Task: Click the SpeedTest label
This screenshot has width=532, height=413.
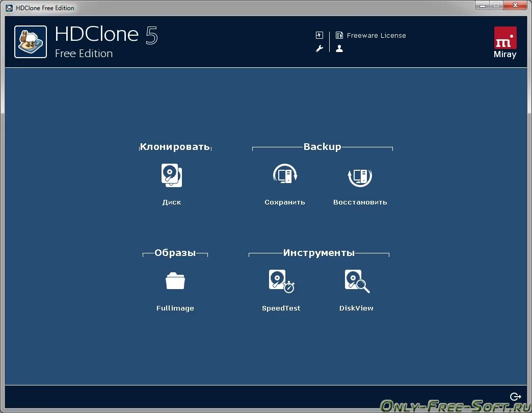Action: pyautogui.click(x=281, y=308)
